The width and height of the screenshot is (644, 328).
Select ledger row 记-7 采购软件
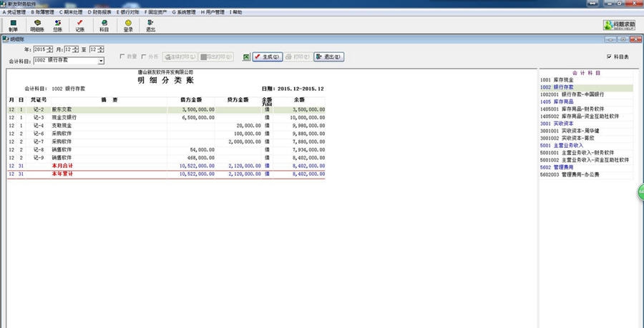166,141
